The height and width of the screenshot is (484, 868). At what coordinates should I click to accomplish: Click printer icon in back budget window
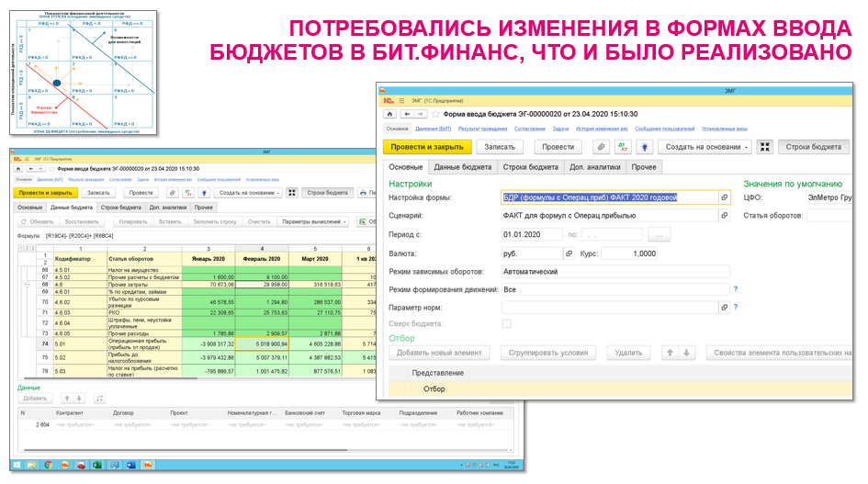363,193
